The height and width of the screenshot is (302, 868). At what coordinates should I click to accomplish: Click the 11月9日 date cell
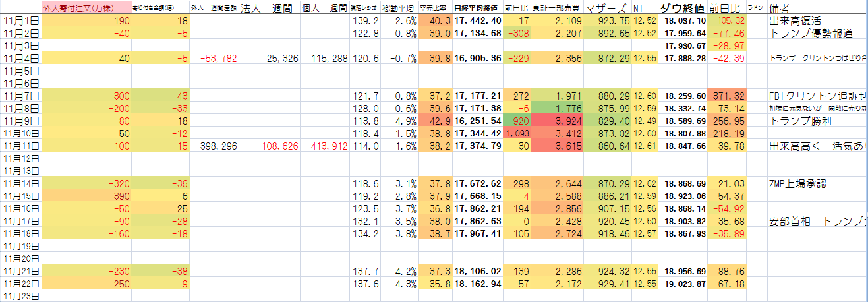pos(21,121)
